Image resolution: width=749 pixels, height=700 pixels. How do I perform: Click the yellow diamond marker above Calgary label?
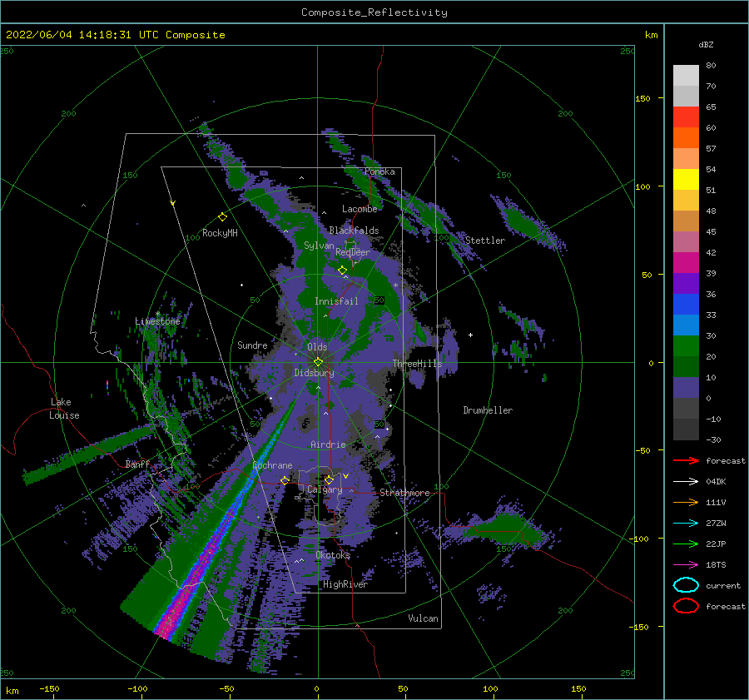click(329, 479)
